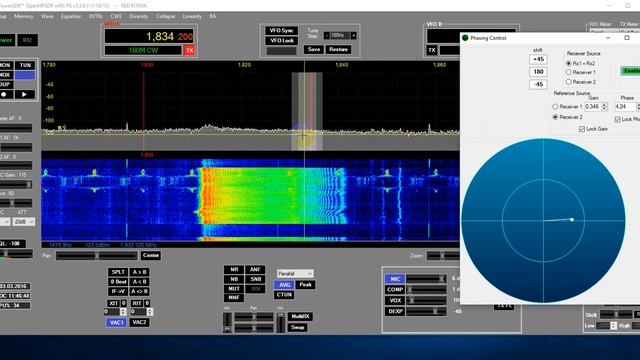Screen dimensions: 640x360
Task: Open the Wave menu
Action: coord(47,16)
